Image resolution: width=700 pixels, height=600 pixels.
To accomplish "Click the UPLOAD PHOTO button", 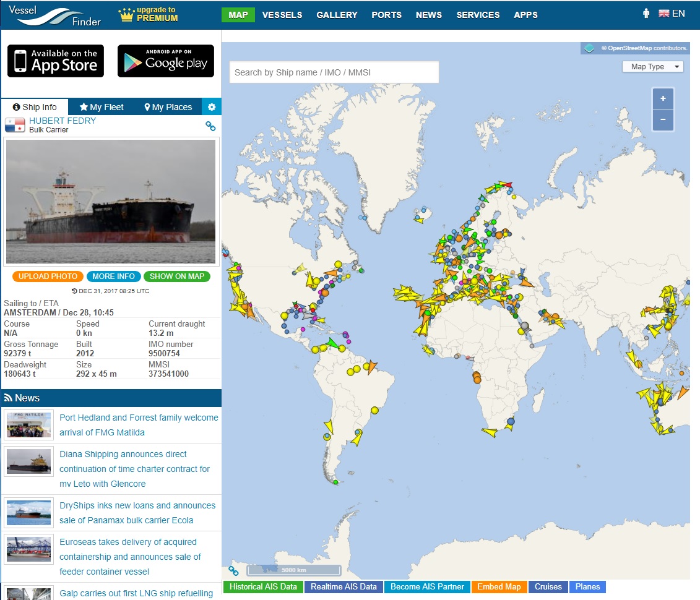I will click(x=48, y=276).
